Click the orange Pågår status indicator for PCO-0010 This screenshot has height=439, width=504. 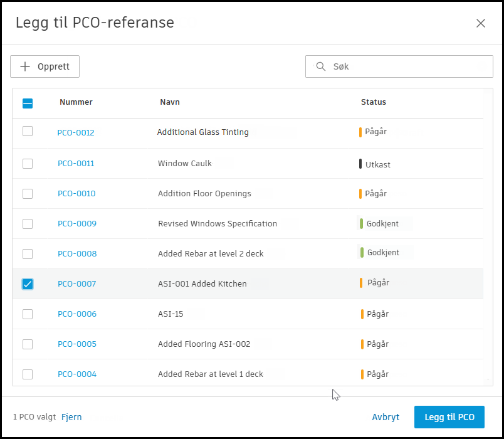point(360,194)
